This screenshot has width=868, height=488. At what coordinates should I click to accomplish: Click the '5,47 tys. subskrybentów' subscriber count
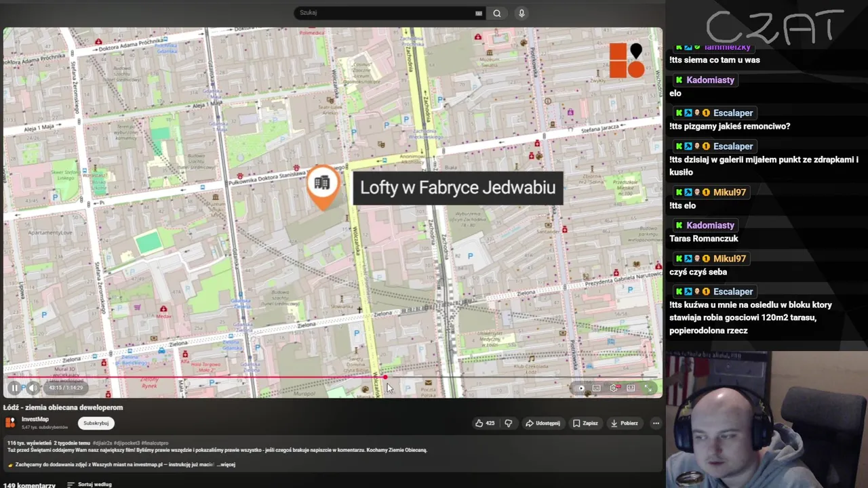pos(45,428)
